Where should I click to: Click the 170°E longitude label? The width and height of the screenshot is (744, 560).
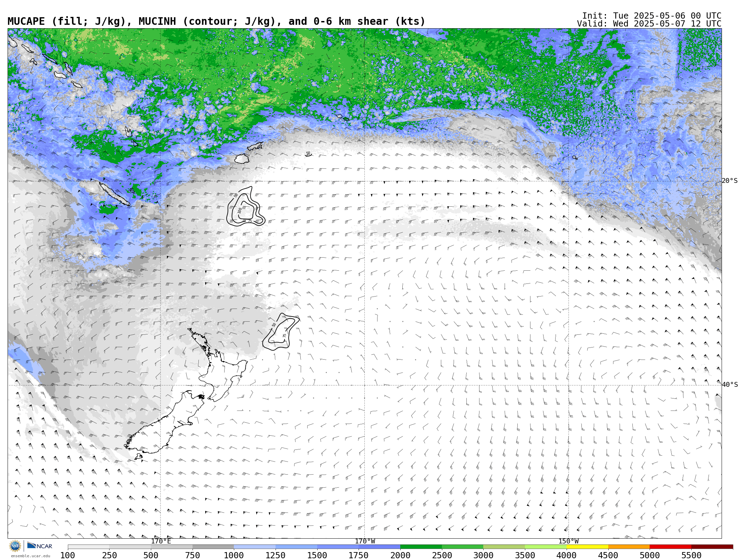[x=161, y=541]
